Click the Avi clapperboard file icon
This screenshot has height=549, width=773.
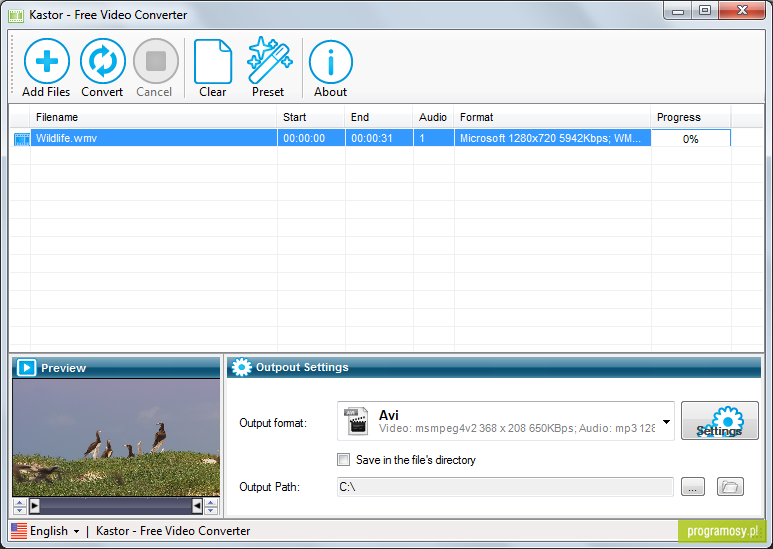point(356,421)
